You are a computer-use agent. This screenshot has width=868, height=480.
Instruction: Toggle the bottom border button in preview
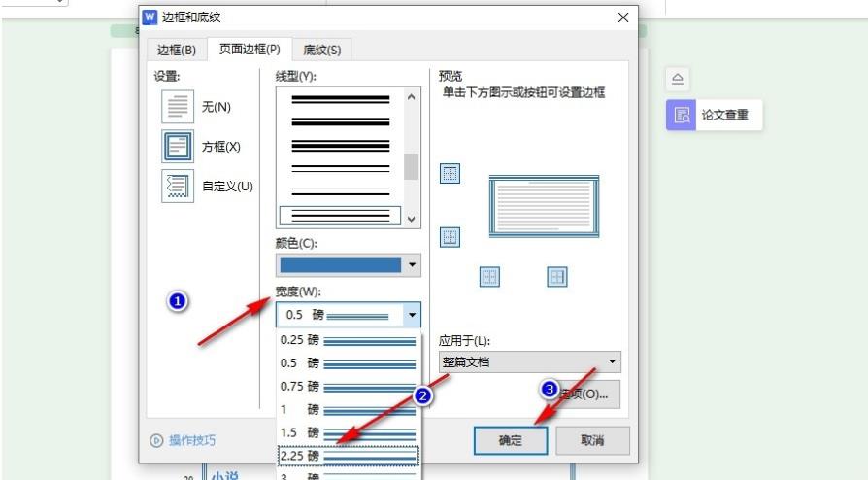coord(451,237)
